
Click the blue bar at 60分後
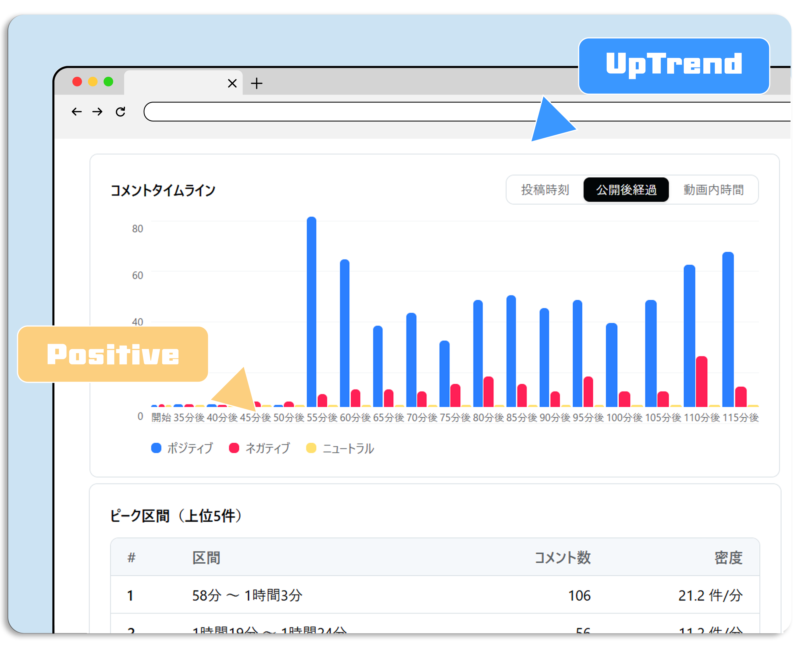coord(345,333)
